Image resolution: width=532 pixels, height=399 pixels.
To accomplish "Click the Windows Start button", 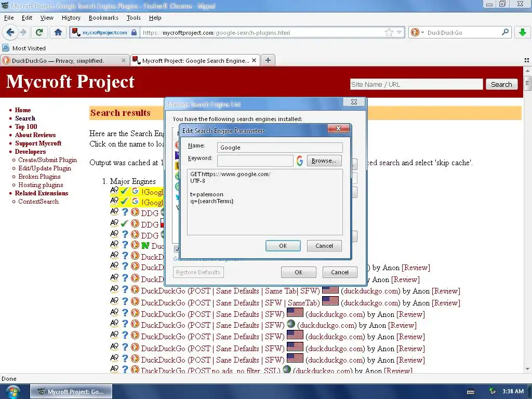I will click(12, 392).
